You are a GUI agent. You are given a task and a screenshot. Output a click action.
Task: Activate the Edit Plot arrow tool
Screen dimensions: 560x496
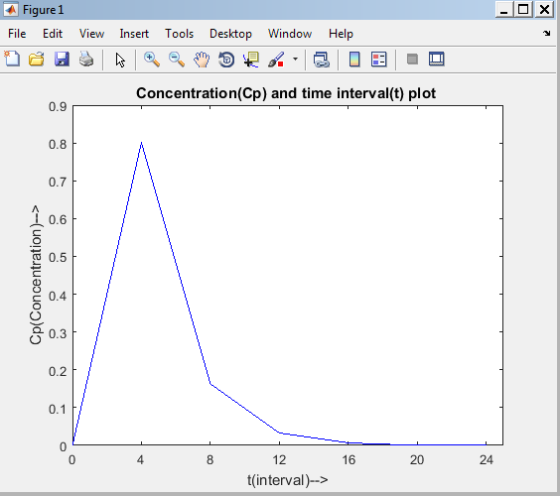[x=120, y=60]
